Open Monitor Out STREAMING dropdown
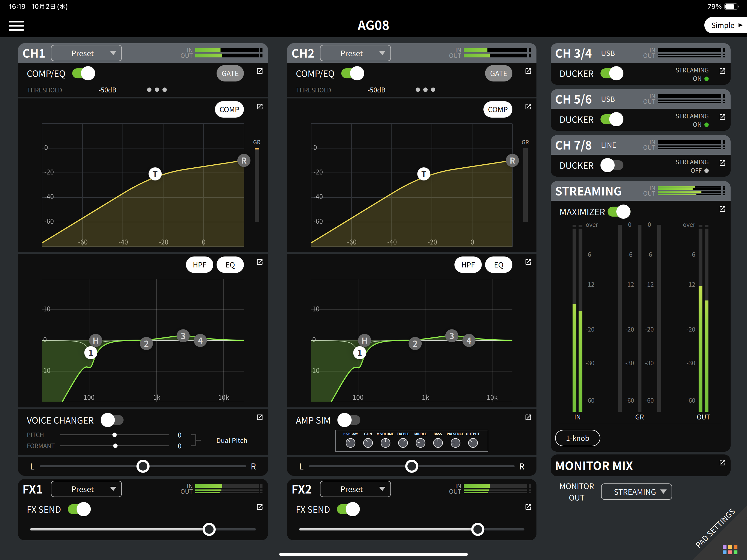 pyautogui.click(x=636, y=491)
